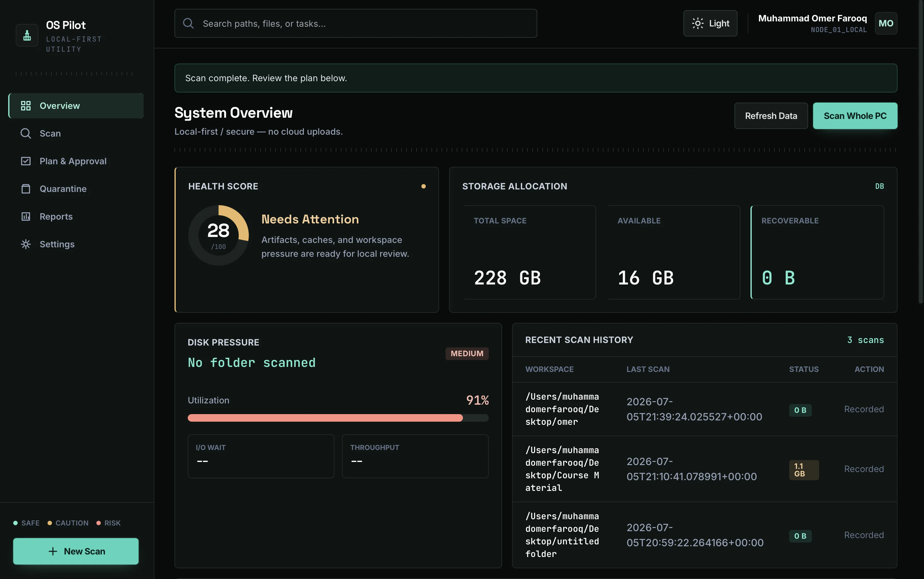
Task: Click the 3 scans count label
Action: click(865, 340)
